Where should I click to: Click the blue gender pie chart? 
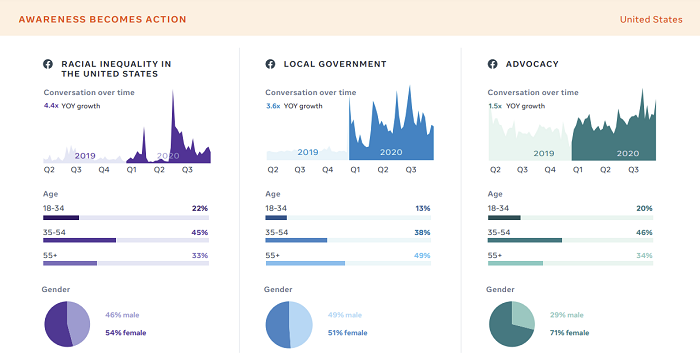click(x=289, y=325)
